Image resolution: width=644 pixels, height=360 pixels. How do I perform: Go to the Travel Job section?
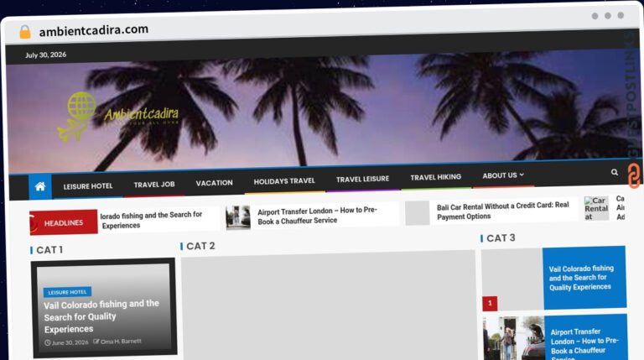(154, 185)
